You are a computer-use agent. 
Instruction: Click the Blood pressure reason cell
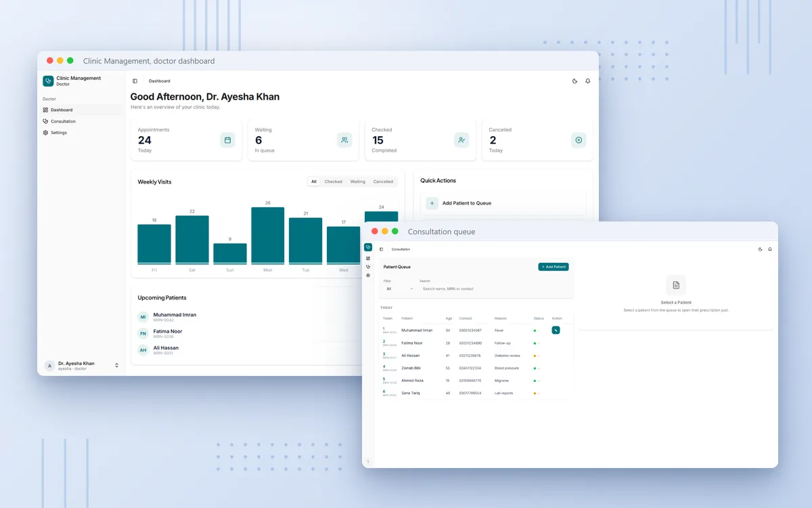[x=507, y=368]
